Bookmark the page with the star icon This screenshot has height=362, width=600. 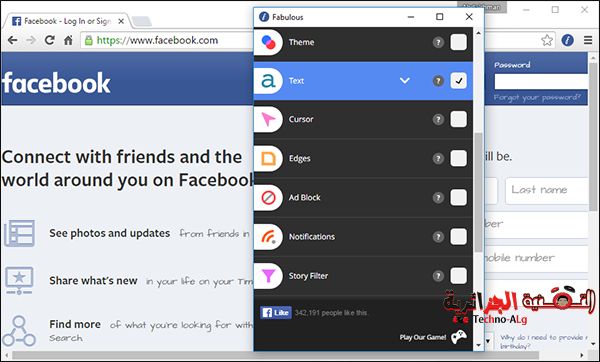(547, 40)
